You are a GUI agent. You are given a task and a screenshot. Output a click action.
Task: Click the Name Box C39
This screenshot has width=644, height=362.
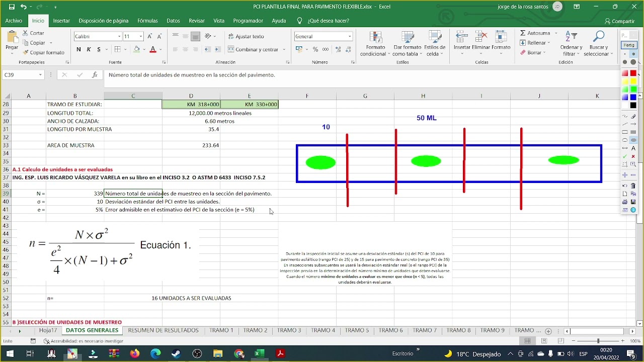[x=23, y=74]
